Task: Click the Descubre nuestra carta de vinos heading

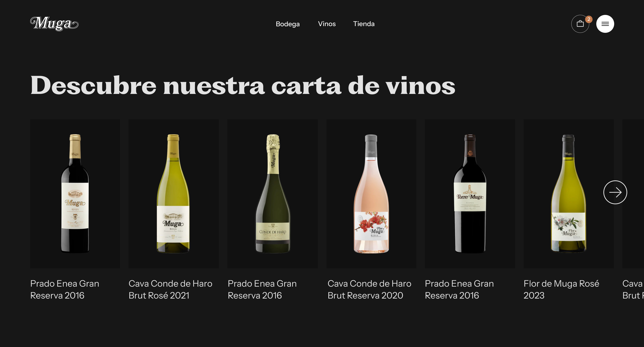Action: tap(243, 85)
